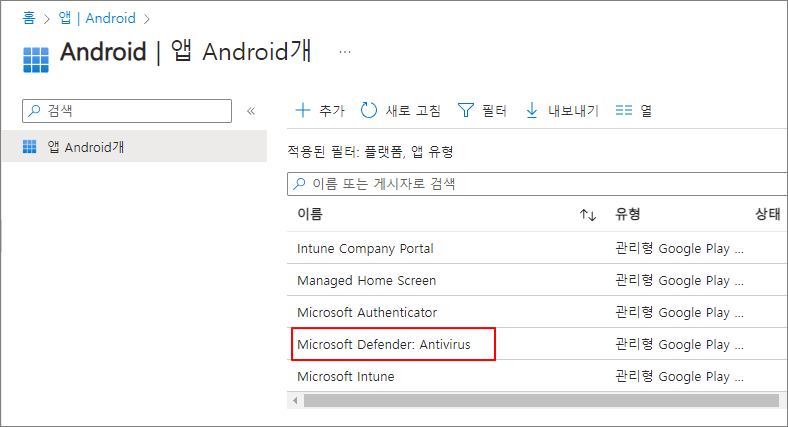Click the 상태 column header
Image resolution: width=788 pixels, height=427 pixels.
click(x=767, y=215)
